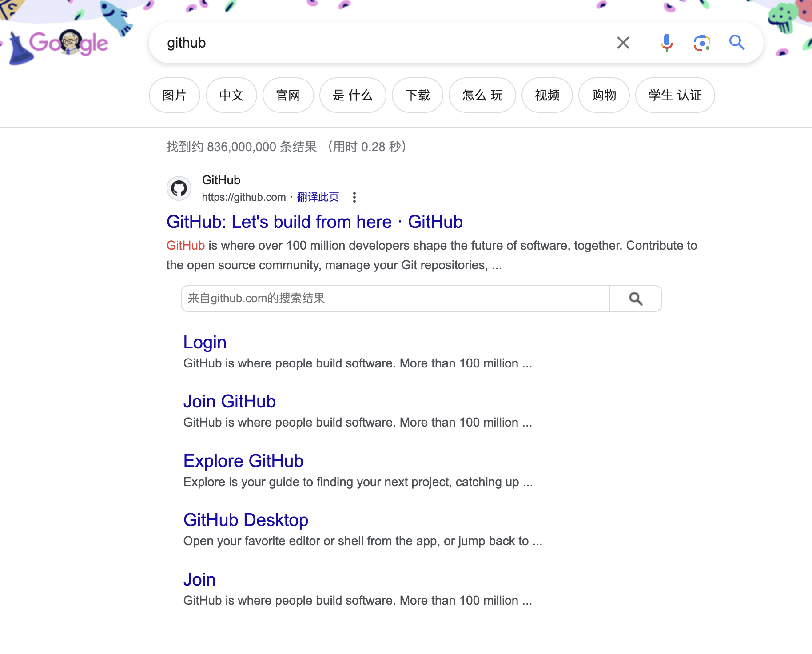The width and height of the screenshot is (812, 654).
Task: Click the github.com site search magnifier button
Action: click(636, 299)
